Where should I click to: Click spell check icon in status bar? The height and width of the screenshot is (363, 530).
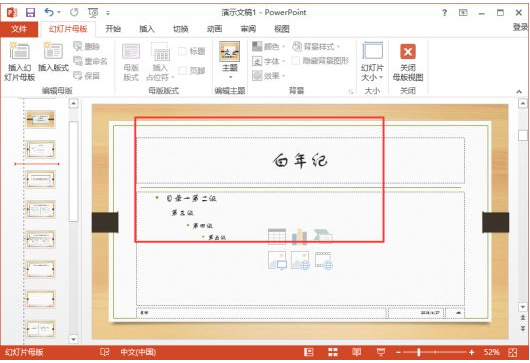point(105,352)
